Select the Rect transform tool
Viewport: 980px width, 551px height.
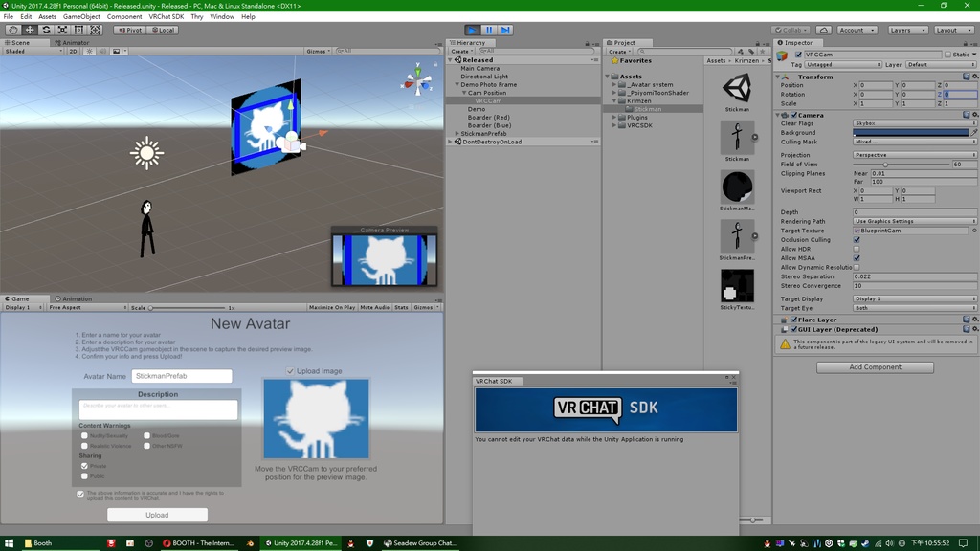pyautogui.click(x=80, y=30)
